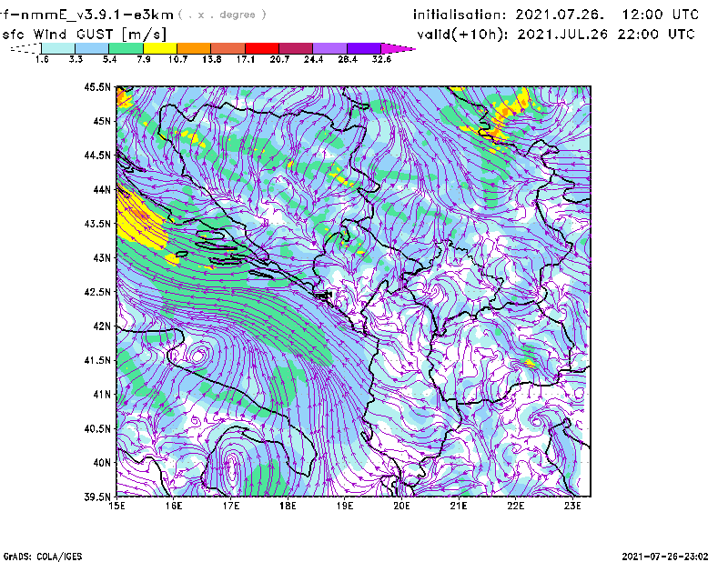
Task: Click the 44N latitude label
Action: click(x=102, y=189)
